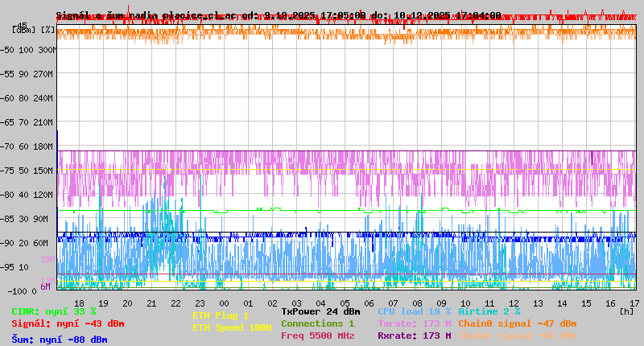
Task: Click the '-60 80 240M' Y-axis label
Action: tap(27, 98)
